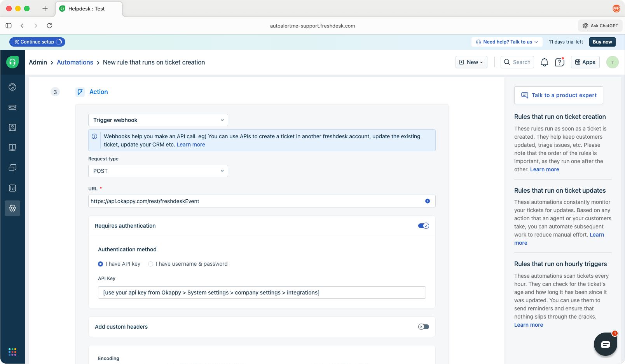Open the Tickets icon in the sidebar
The width and height of the screenshot is (625, 364).
(12, 107)
